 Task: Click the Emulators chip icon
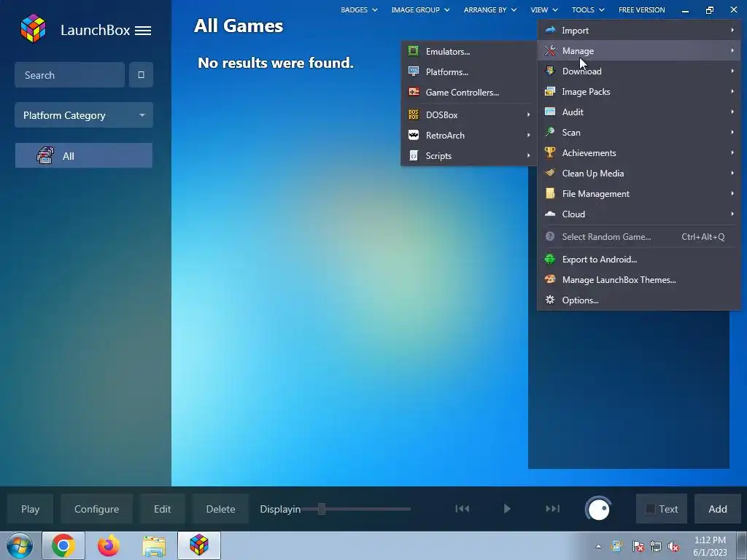414,51
